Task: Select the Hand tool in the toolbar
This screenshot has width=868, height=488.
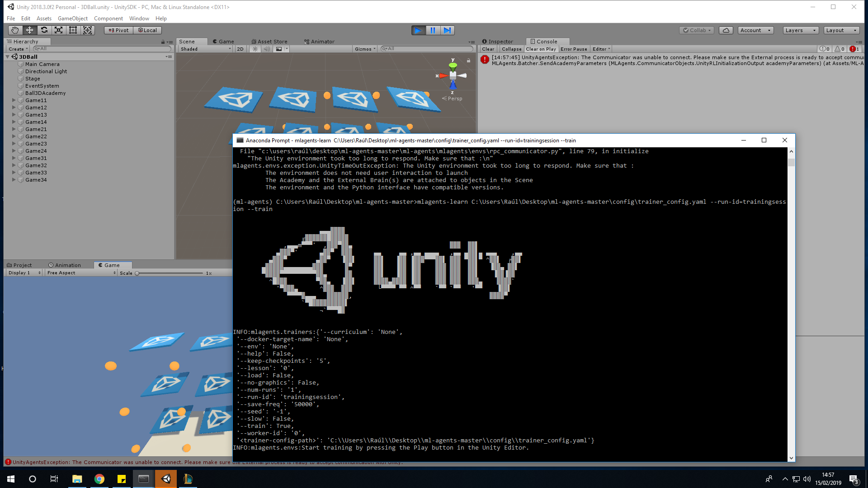Action: (x=14, y=30)
